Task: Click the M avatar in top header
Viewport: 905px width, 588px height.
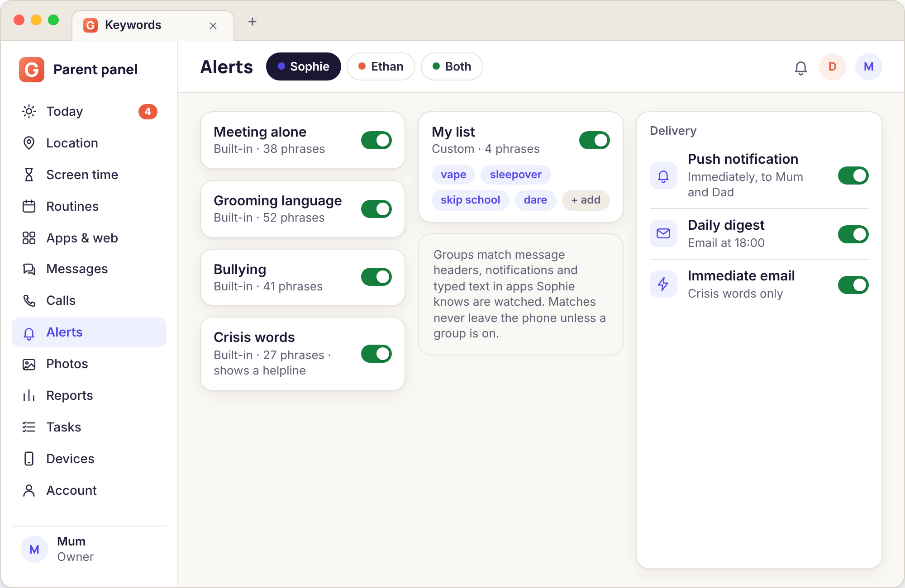Action: coord(869,67)
